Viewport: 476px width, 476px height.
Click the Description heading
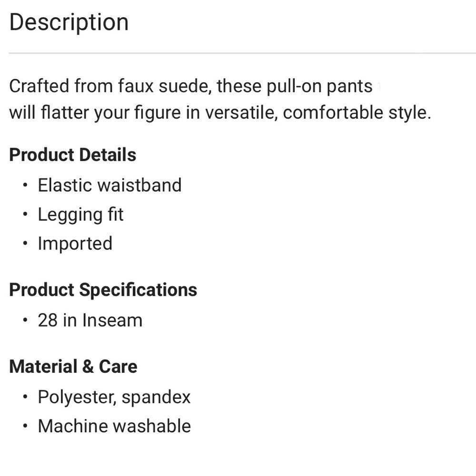(x=69, y=22)
